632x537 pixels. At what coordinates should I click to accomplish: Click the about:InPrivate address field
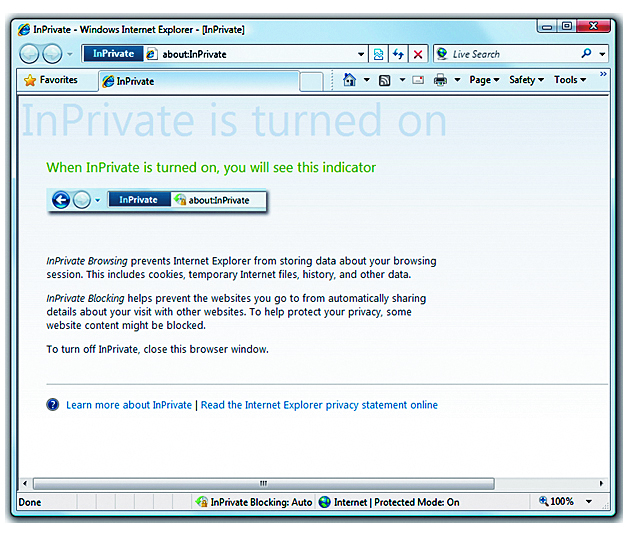click(256, 54)
